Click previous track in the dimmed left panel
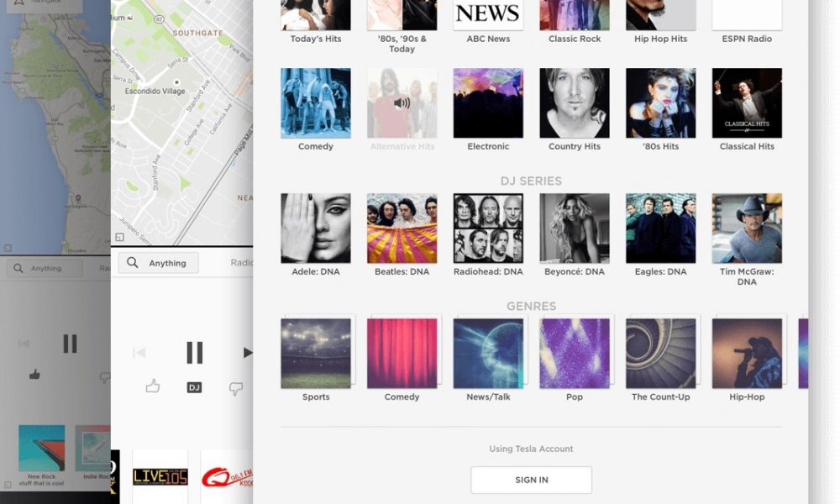 pyautogui.click(x=24, y=344)
